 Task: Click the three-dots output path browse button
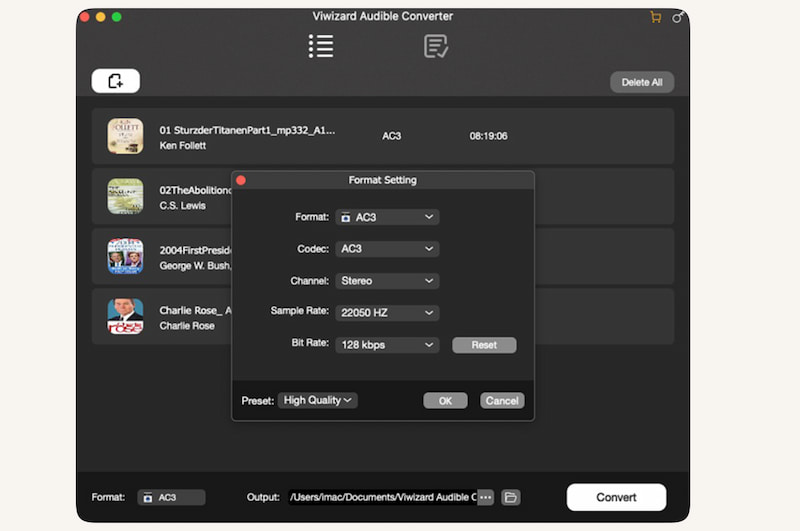(x=486, y=497)
